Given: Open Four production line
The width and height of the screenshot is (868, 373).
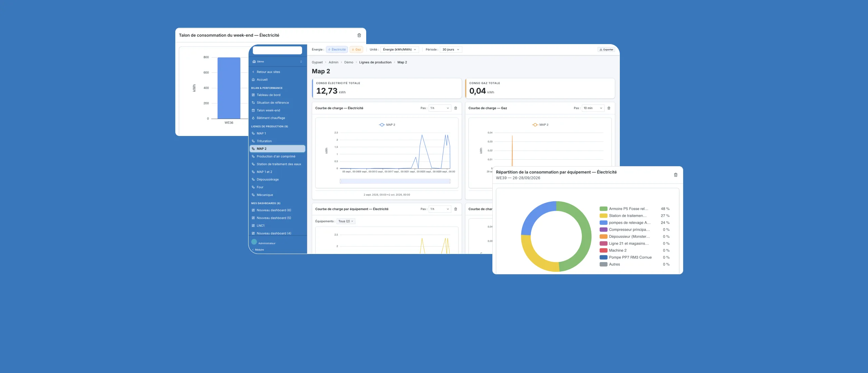Looking at the screenshot, I should point(277,187).
